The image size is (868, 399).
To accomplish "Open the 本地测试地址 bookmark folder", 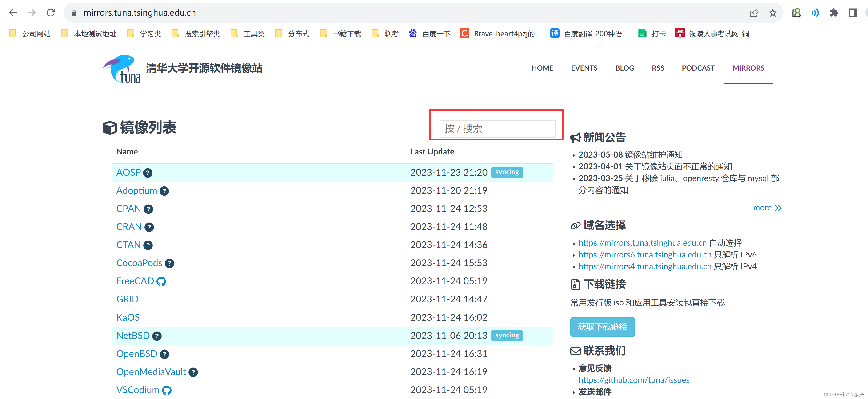I will click(x=89, y=34).
